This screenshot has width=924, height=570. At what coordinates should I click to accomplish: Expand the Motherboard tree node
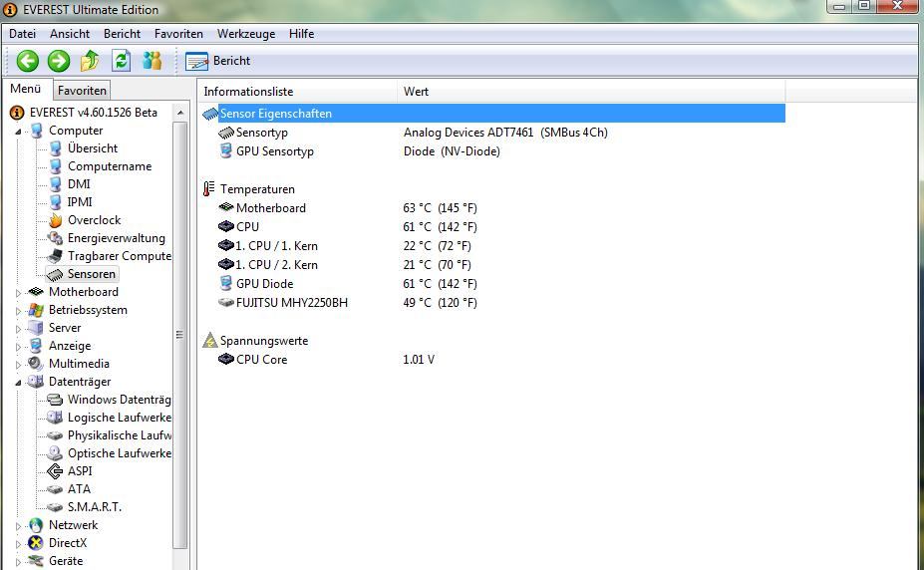point(18,292)
